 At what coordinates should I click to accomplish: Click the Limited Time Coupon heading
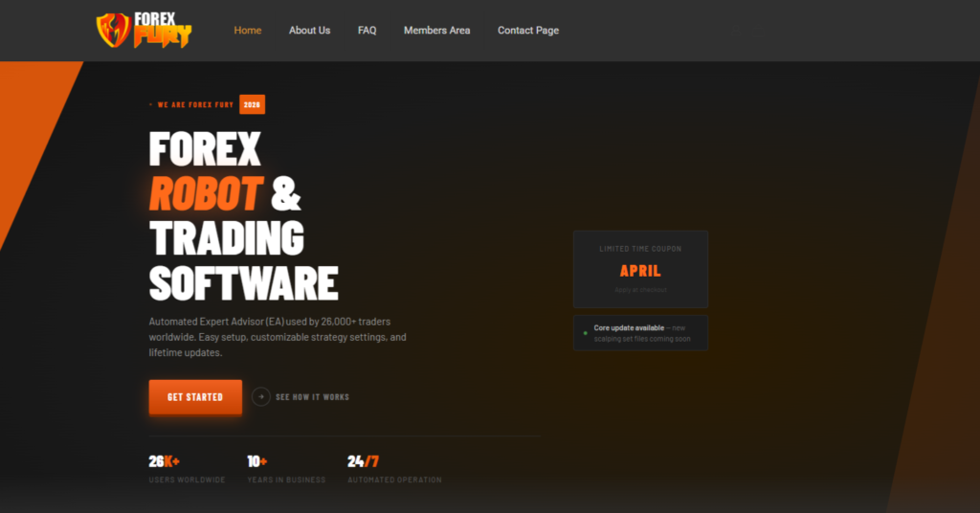click(640, 249)
